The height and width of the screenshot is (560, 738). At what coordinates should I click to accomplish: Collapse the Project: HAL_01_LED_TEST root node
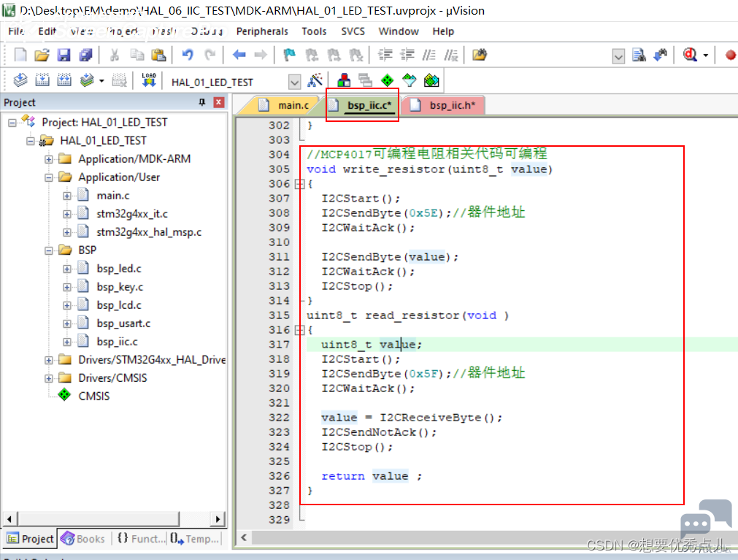point(12,123)
